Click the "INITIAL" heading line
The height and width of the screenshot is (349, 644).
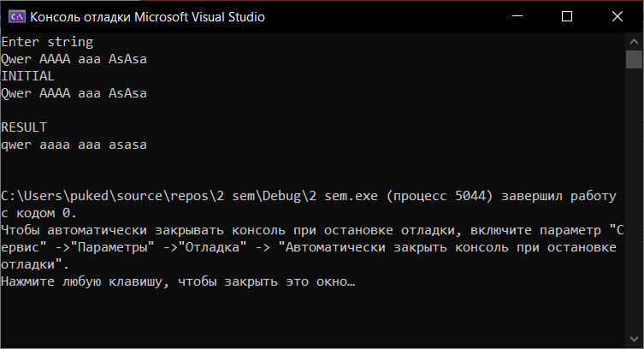pyautogui.click(x=27, y=75)
